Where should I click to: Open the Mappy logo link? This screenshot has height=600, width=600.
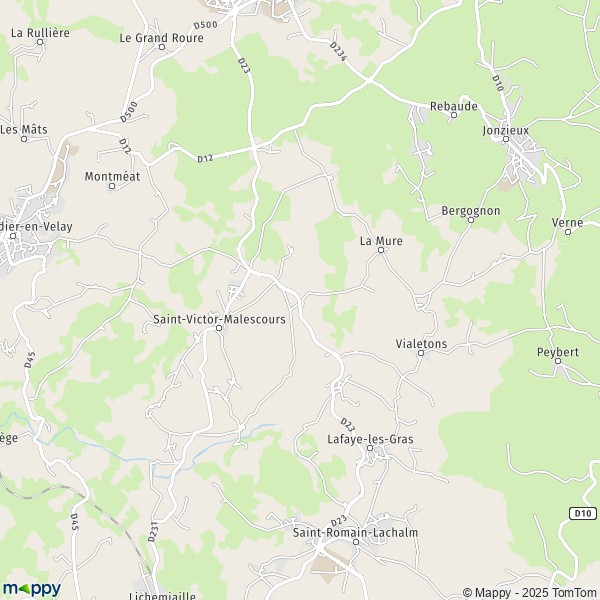pyautogui.click(x=31, y=589)
